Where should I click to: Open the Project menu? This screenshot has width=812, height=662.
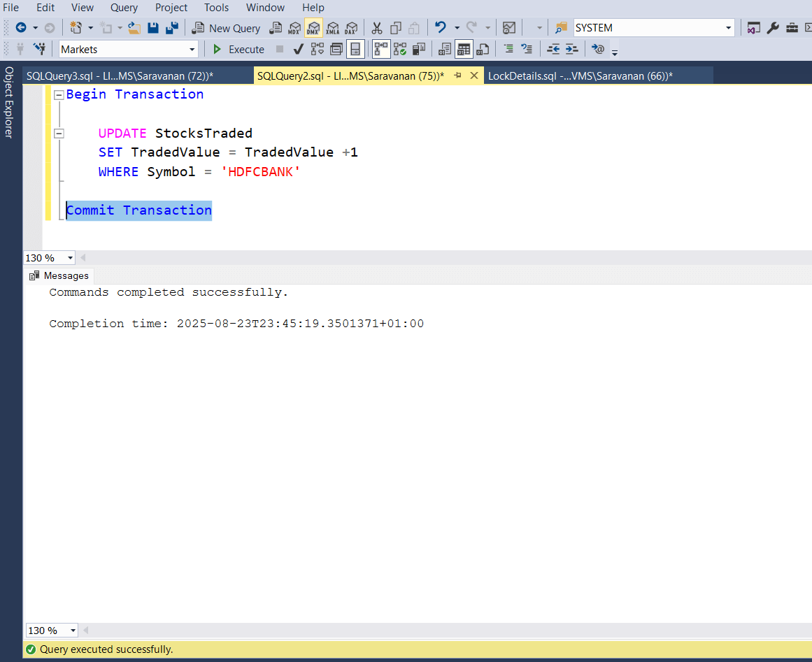click(171, 7)
